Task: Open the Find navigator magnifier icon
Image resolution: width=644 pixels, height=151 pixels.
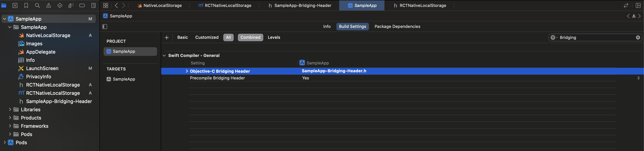Action: click(37, 5)
